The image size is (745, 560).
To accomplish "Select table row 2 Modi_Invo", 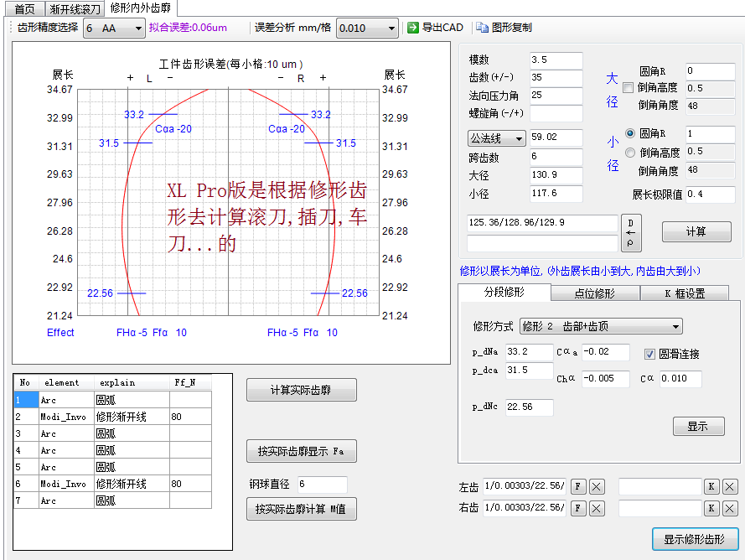I will coord(112,417).
